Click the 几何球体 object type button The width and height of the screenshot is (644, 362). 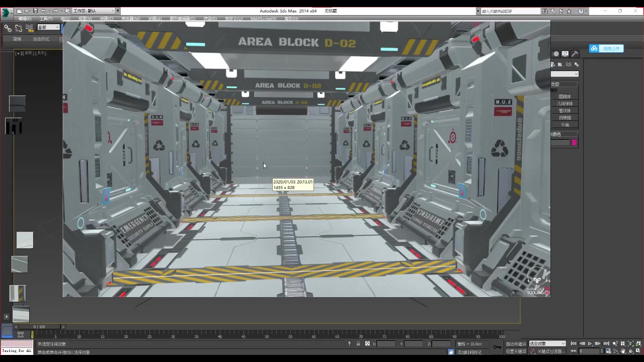565,104
